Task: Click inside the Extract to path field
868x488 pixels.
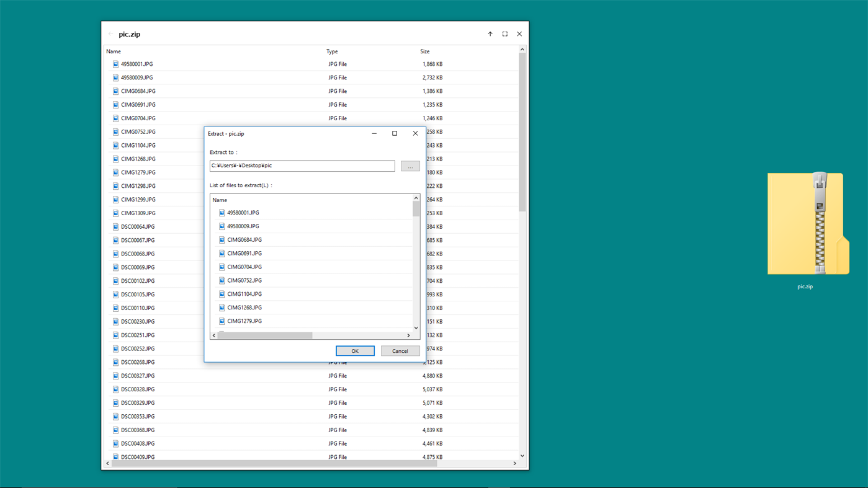Action: point(302,166)
